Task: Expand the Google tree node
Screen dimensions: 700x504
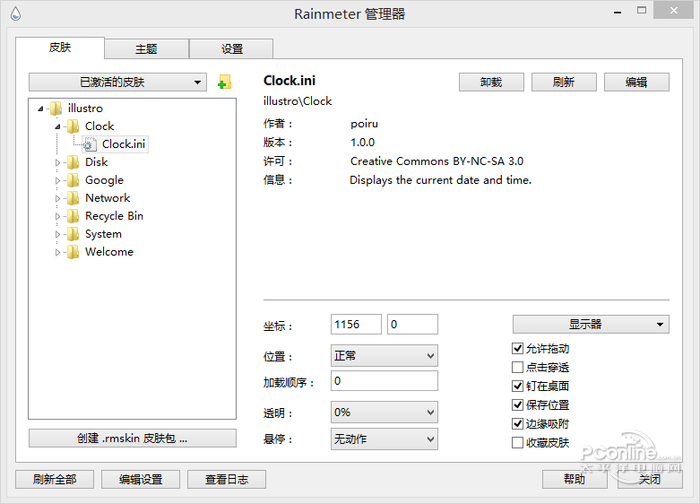Action: [x=58, y=180]
